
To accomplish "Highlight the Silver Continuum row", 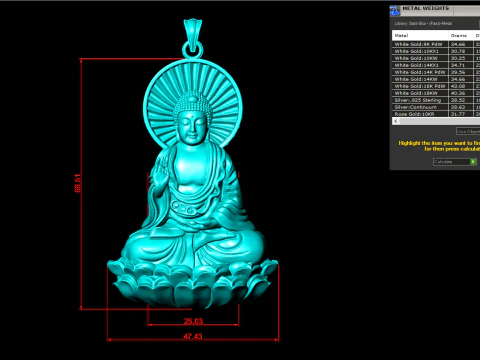I will 436,107.
